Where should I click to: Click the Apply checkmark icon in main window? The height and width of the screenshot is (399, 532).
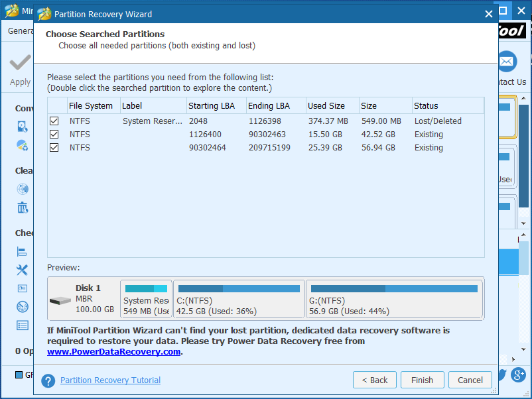pos(21,62)
